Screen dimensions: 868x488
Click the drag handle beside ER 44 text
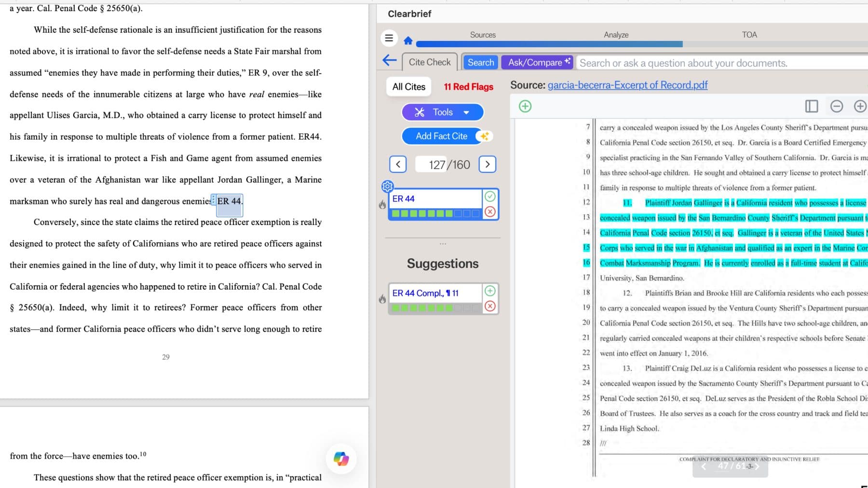214,200
